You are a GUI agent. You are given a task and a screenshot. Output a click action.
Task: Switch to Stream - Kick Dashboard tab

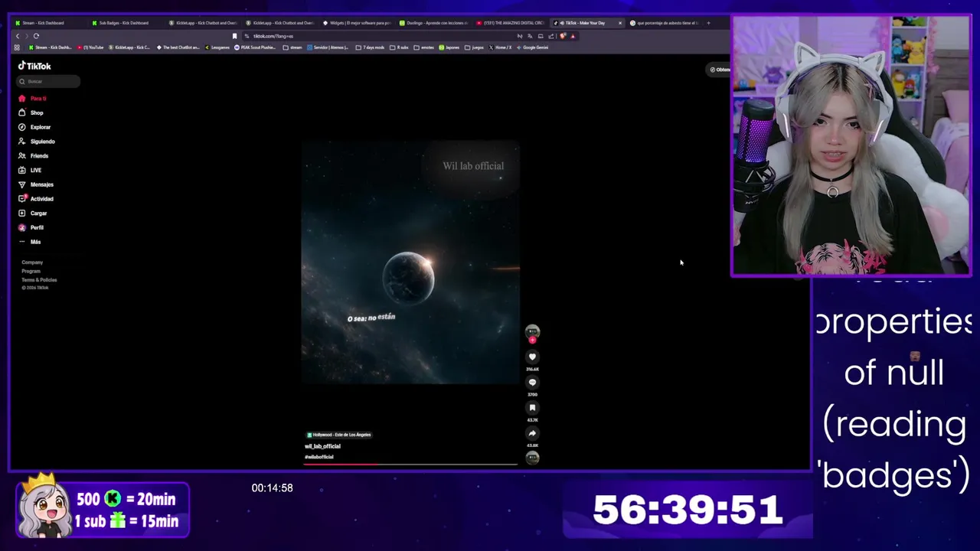(x=48, y=23)
